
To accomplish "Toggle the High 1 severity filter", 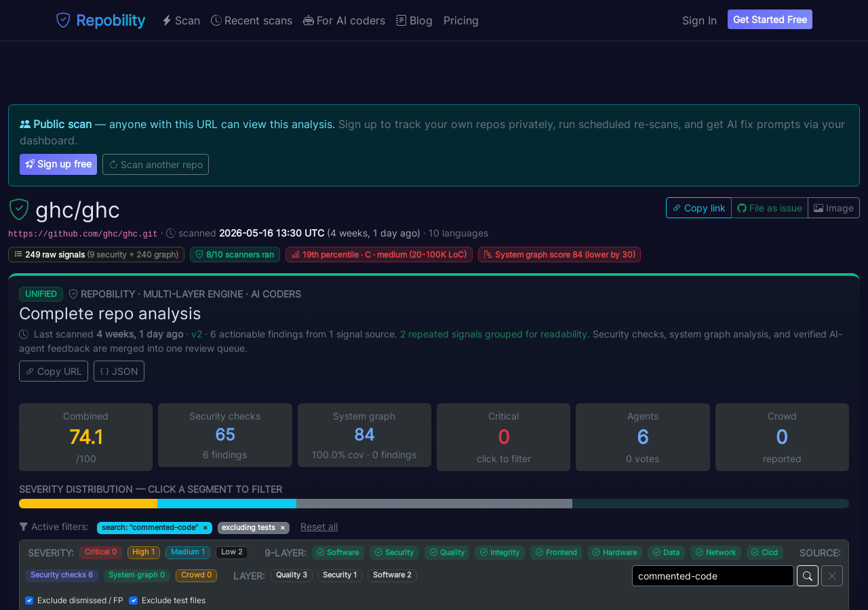I will (144, 552).
